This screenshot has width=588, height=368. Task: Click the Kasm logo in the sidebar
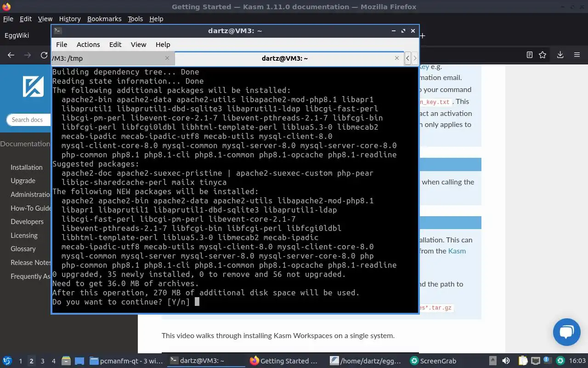[x=33, y=86]
